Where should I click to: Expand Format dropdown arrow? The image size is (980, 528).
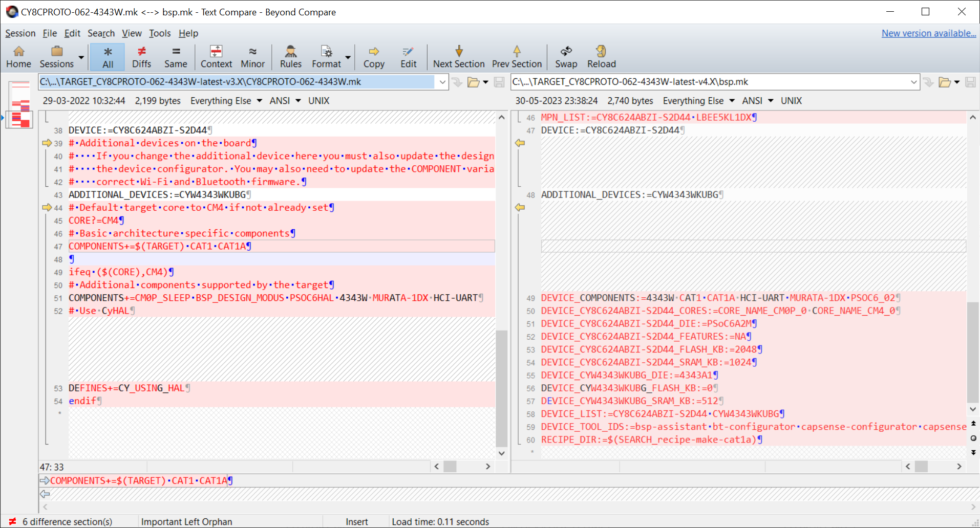click(348, 57)
